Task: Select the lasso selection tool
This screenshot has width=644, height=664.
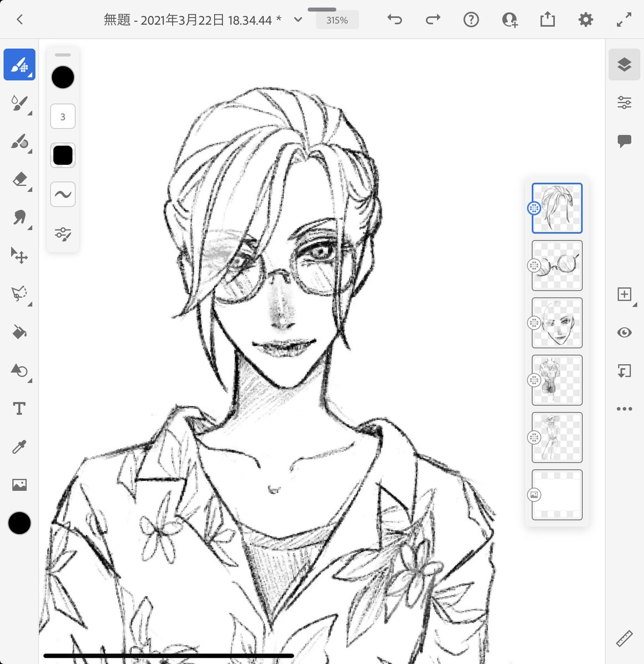Action: [x=19, y=294]
